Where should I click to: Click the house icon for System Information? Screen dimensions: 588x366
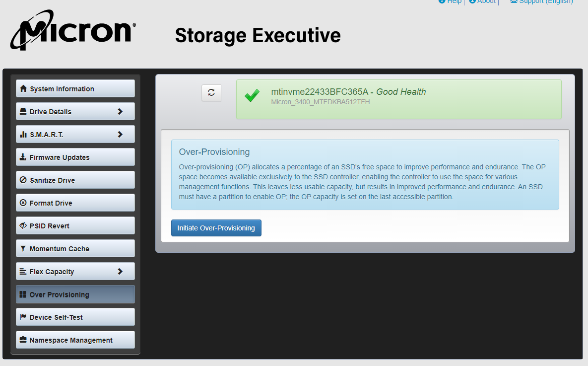pos(23,89)
